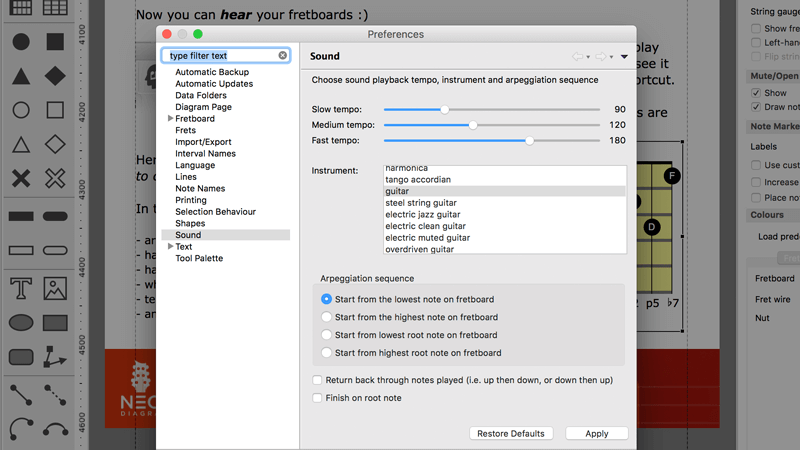Viewport: 800px width, 450px height.
Task: Toggle Show checkbox under Mute/Open
Action: (756, 93)
